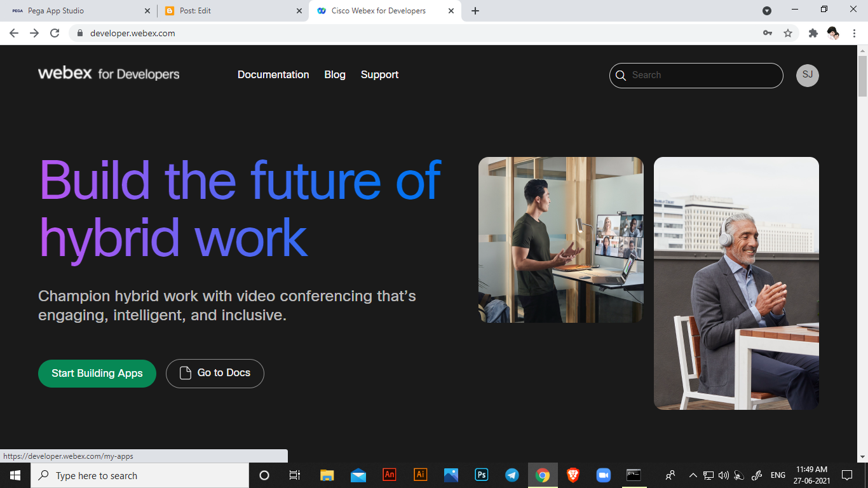868x488 pixels.
Task: Go back to previous page
Action: coord(14,33)
